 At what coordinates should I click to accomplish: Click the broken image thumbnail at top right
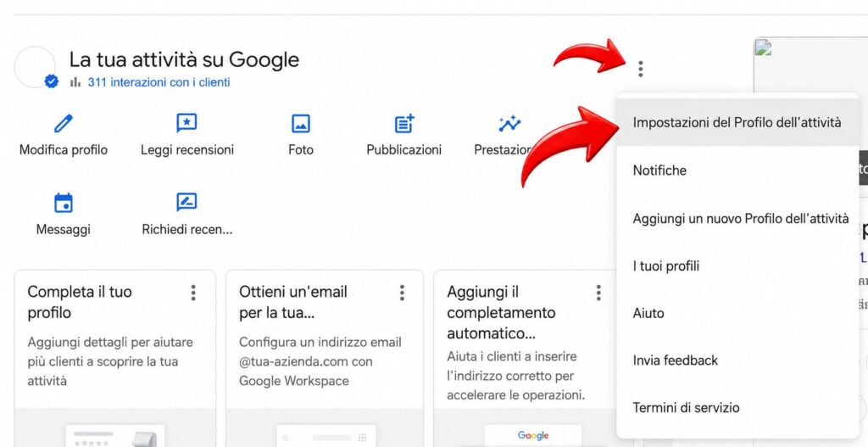coord(763,47)
